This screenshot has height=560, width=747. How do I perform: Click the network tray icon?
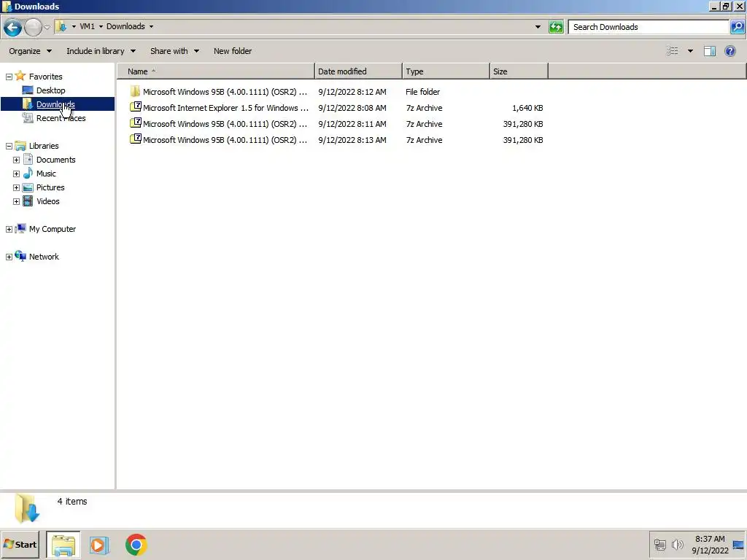(x=659, y=544)
